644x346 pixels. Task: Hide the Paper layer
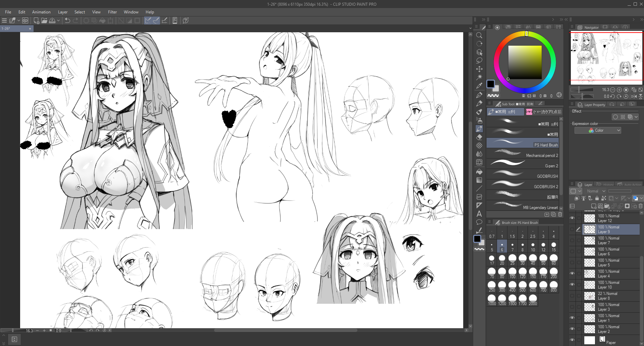572,340
